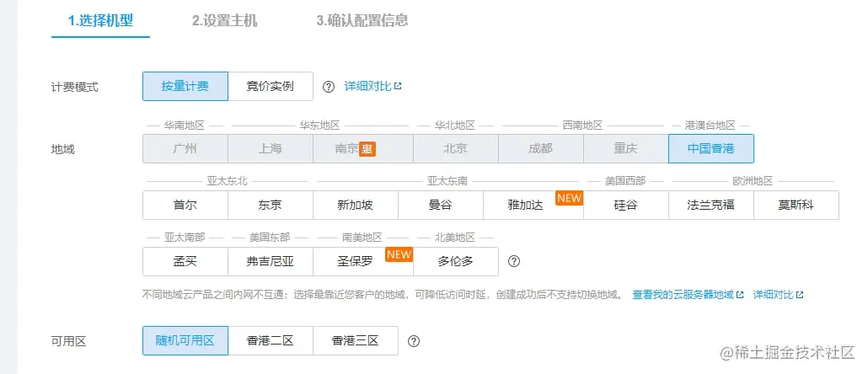Select 按量计费 billing mode
This screenshot has width=868, height=374.
(185, 86)
